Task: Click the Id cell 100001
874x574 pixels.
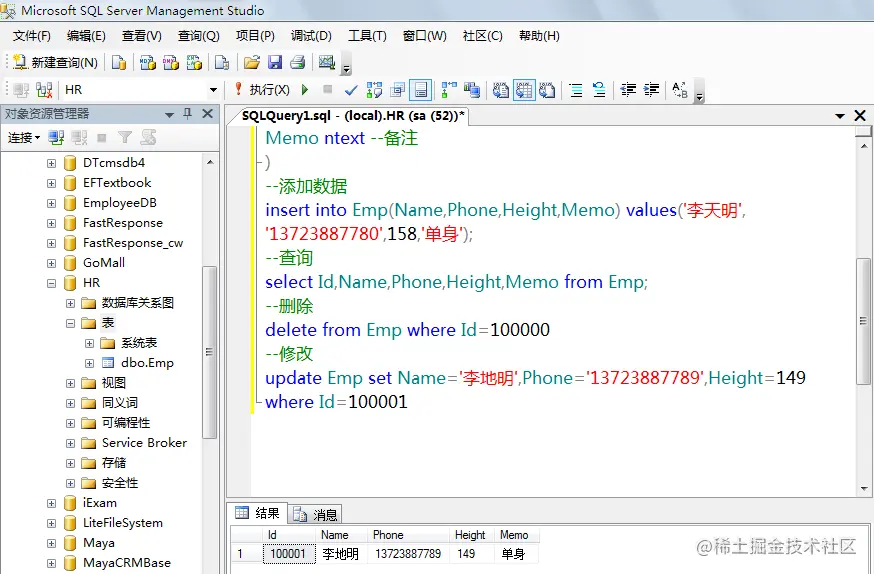Action: point(288,554)
